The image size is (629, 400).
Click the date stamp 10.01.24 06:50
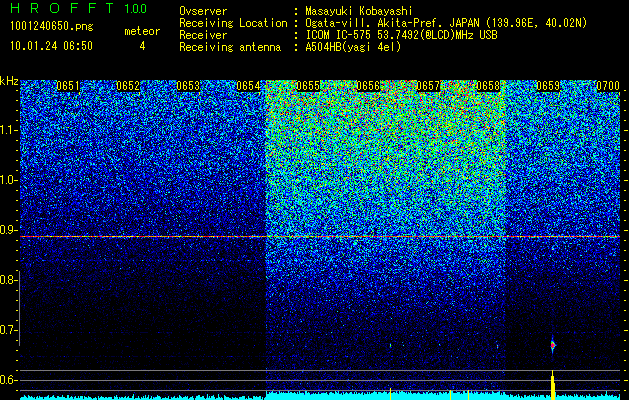pyautogui.click(x=51, y=46)
